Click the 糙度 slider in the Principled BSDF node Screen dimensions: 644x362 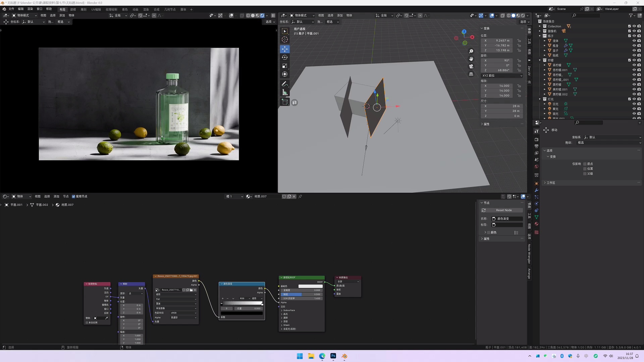coord(301,294)
